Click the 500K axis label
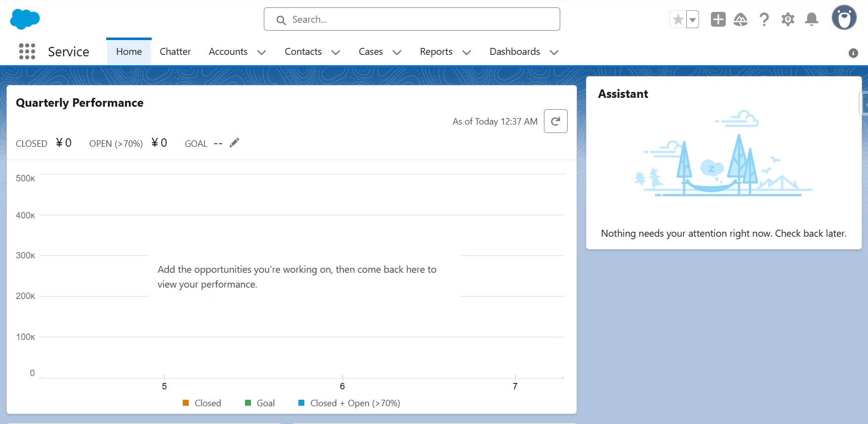The width and height of the screenshot is (868, 424). 25,178
